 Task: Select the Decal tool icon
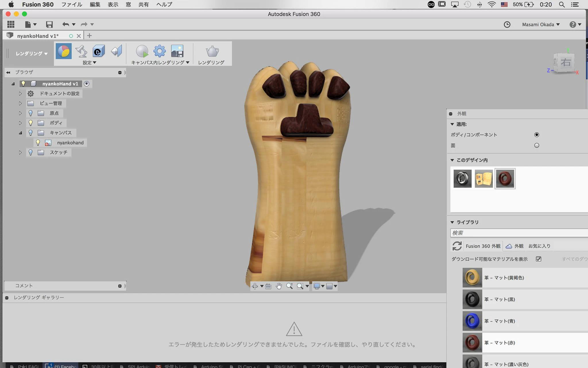tap(99, 51)
